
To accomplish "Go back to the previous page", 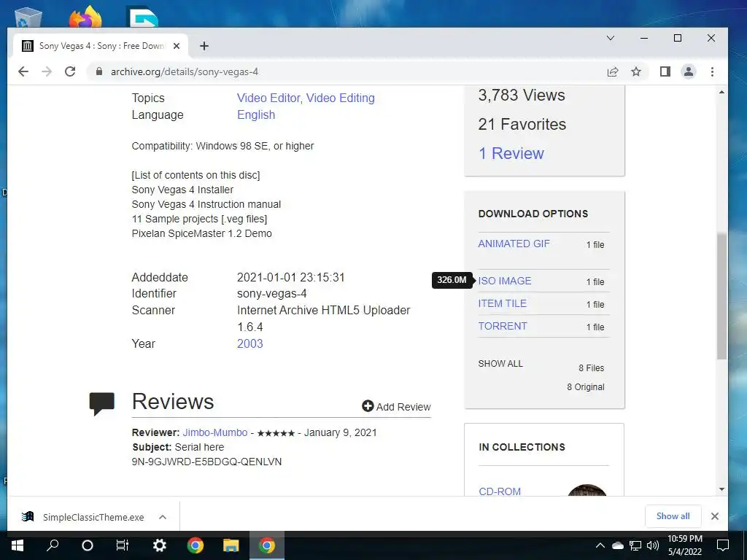I will (23, 72).
